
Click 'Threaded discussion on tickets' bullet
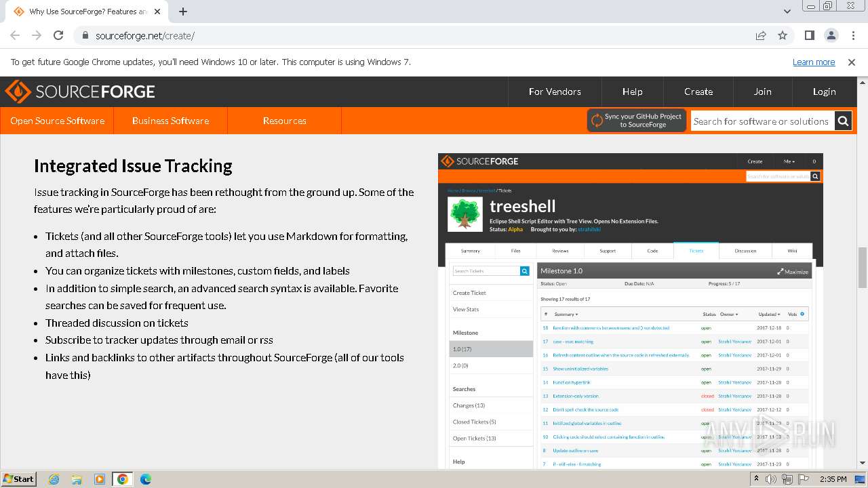(117, 323)
